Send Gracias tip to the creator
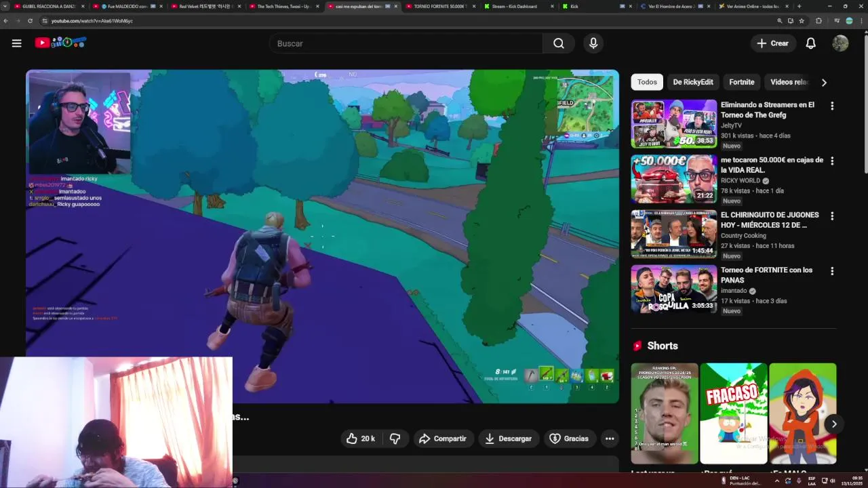Screen dimensions: 868x488 coord(569,439)
